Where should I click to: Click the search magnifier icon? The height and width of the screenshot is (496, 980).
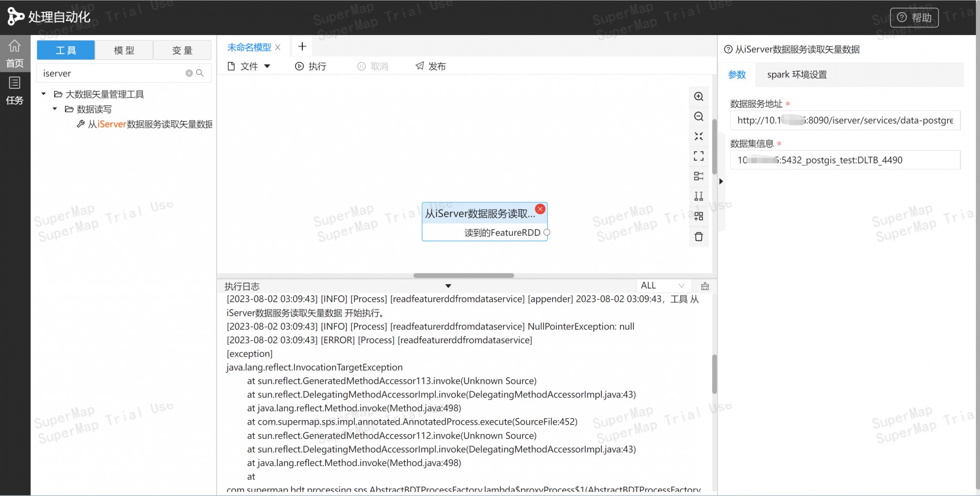click(x=200, y=73)
